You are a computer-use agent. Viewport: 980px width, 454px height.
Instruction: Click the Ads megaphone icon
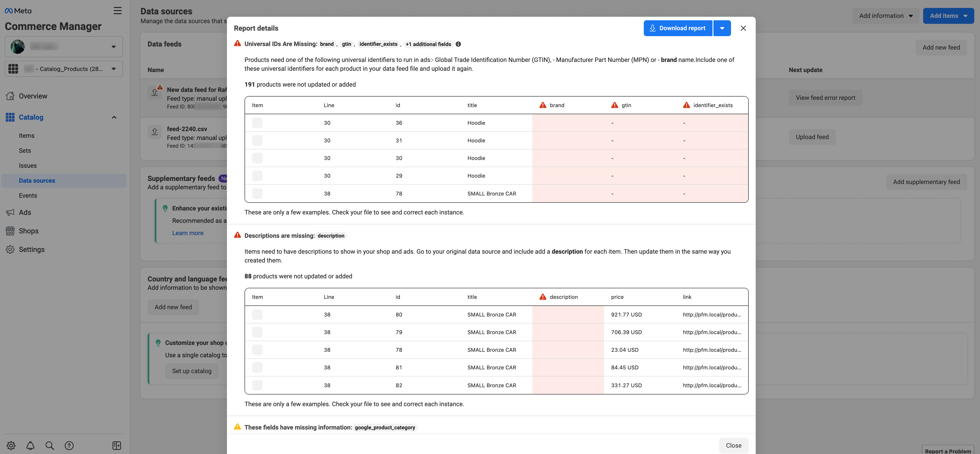pyautogui.click(x=10, y=212)
